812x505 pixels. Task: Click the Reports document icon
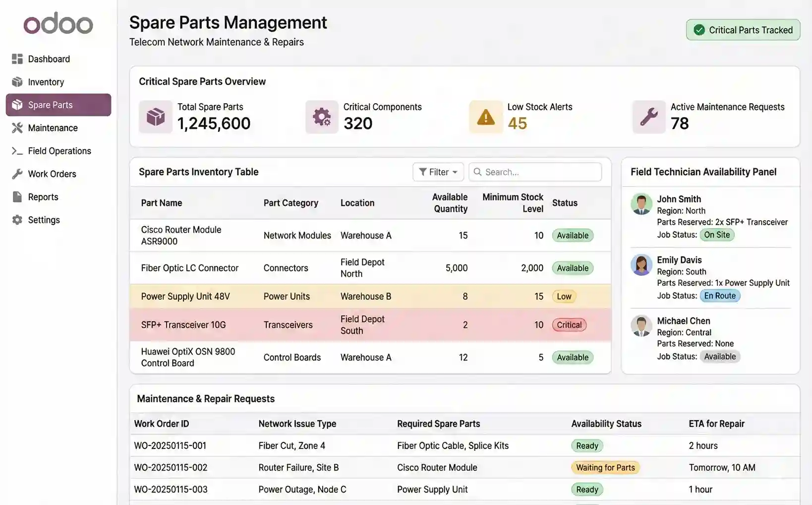point(16,196)
